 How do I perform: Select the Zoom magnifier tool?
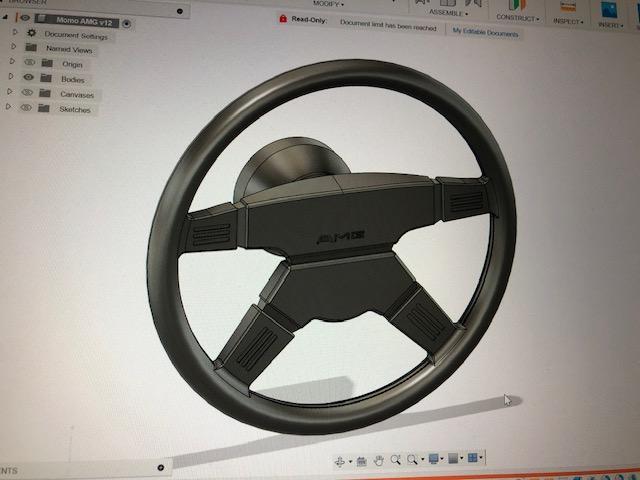(396, 460)
